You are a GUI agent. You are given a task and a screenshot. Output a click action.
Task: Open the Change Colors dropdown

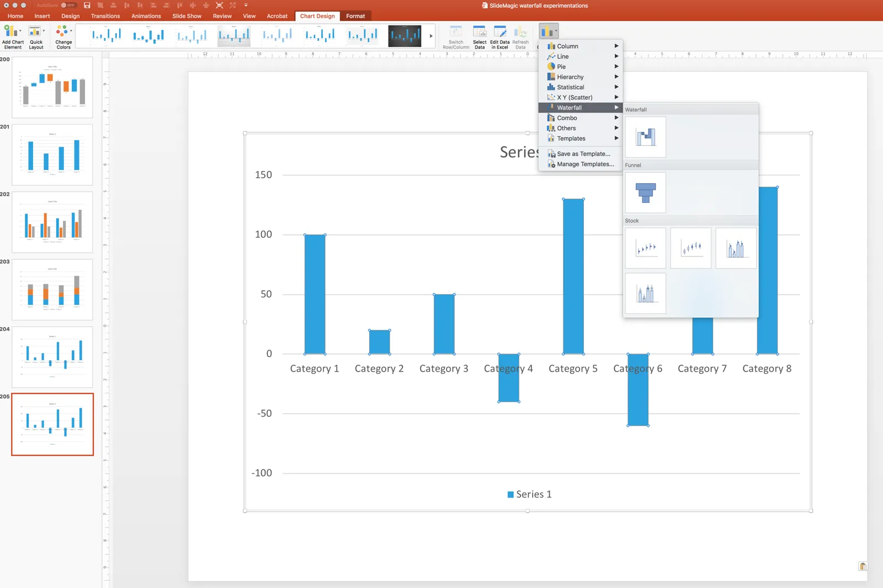(x=63, y=37)
